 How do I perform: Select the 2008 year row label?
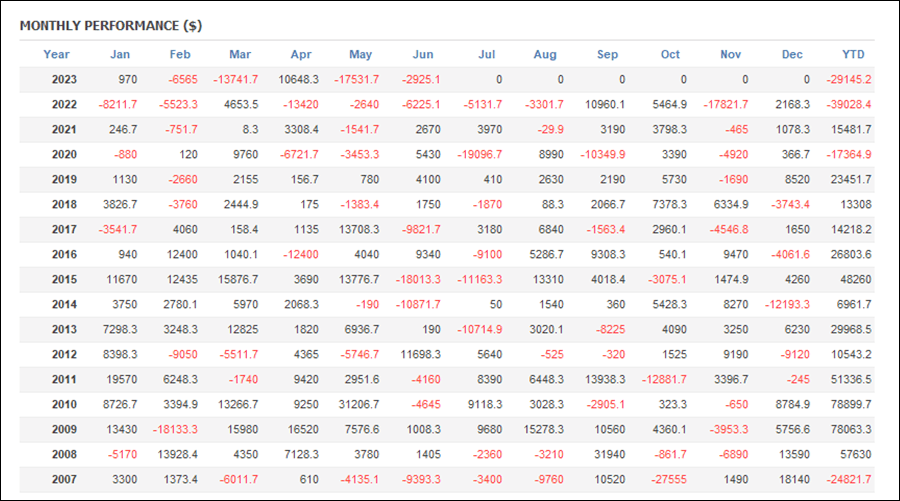tap(64, 454)
